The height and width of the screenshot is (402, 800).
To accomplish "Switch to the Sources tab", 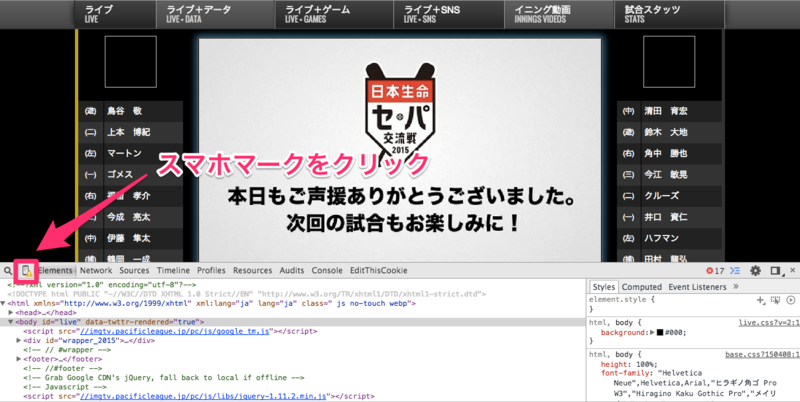I will pos(134,270).
